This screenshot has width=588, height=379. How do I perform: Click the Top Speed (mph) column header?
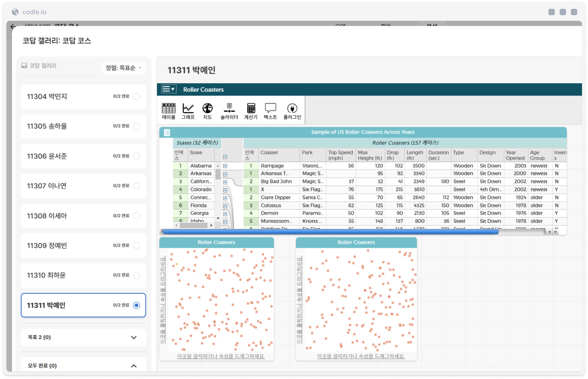pos(340,155)
